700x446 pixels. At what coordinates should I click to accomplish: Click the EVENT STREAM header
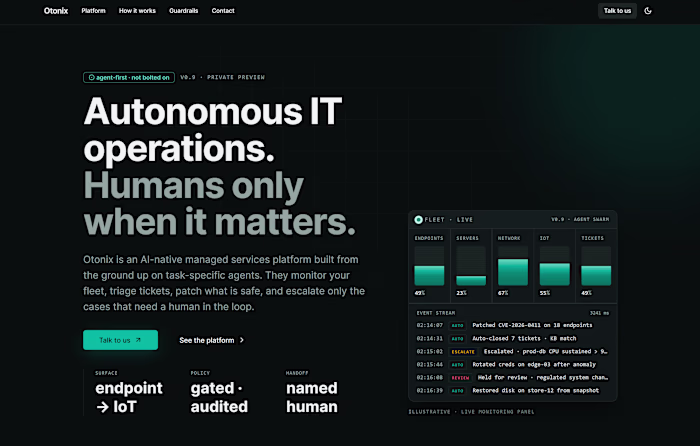pyautogui.click(x=436, y=313)
